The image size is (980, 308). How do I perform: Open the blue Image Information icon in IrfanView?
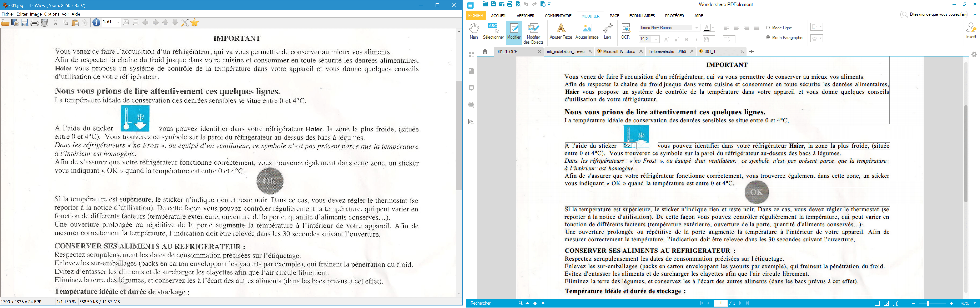(x=96, y=23)
